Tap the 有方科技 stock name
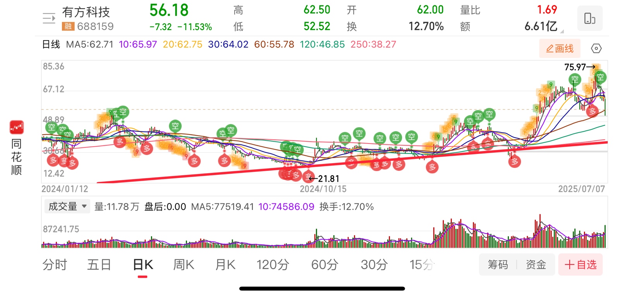 tap(86, 12)
